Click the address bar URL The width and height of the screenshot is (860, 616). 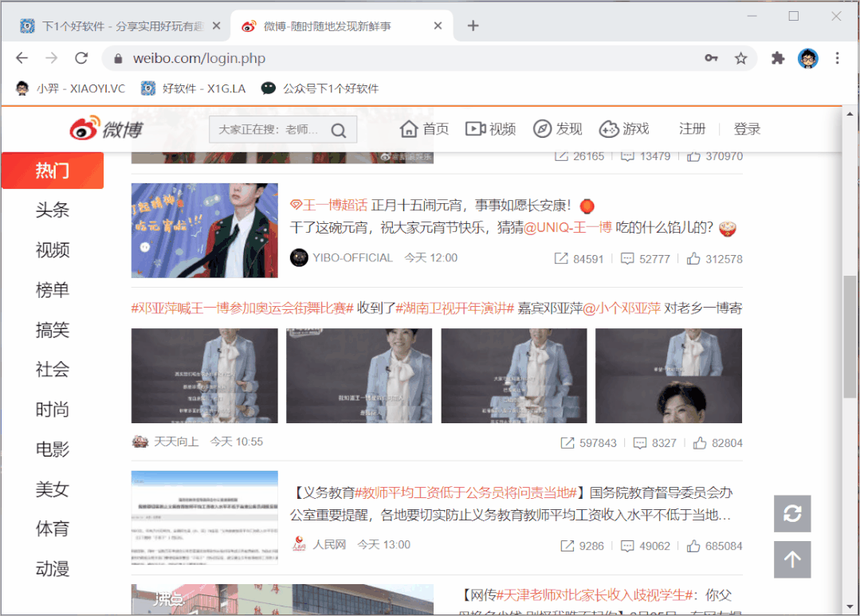pyautogui.click(x=199, y=58)
